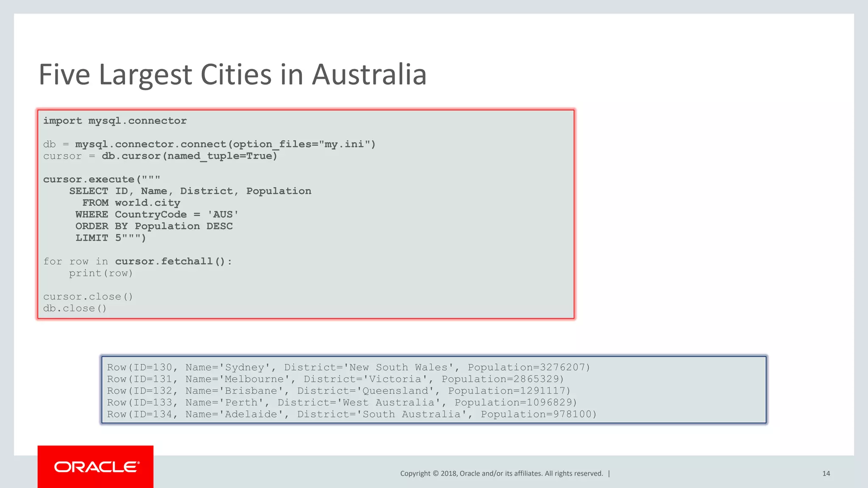Click the slide number 14

pyautogui.click(x=826, y=474)
